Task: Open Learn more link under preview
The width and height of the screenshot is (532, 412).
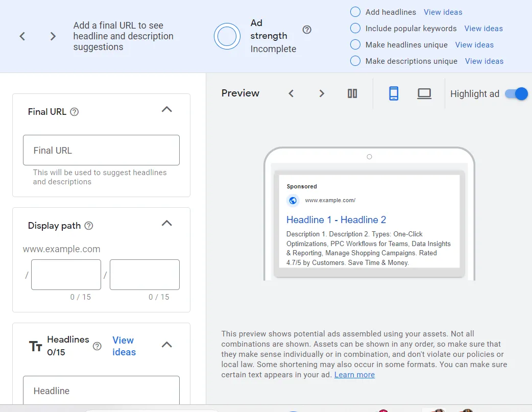Action: 354,375
